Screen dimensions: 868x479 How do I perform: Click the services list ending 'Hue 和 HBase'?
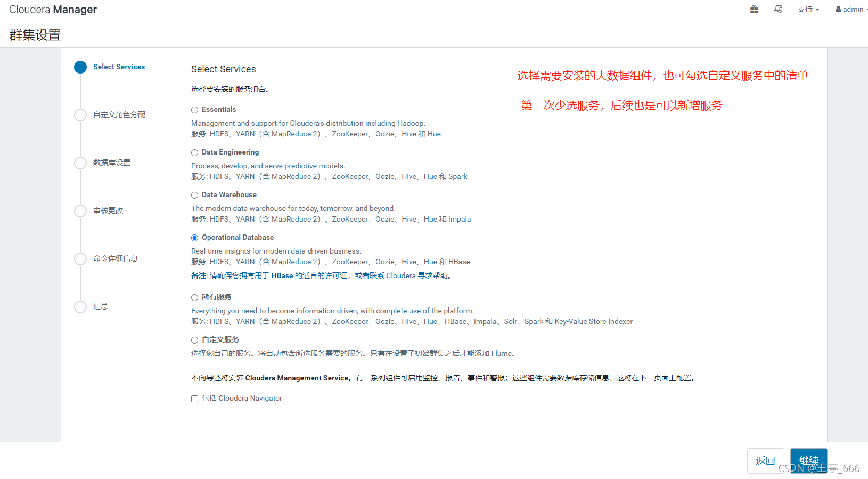(331, 262)
